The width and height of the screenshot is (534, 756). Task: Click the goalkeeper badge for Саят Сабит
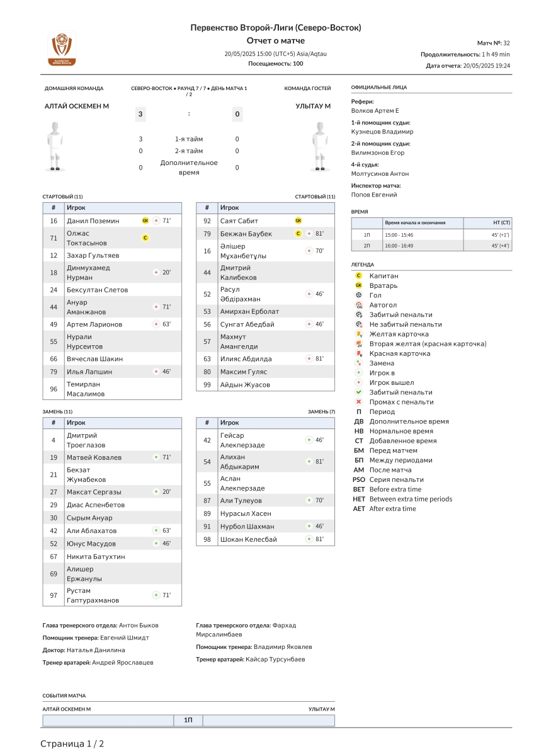[x=298, y=221]
